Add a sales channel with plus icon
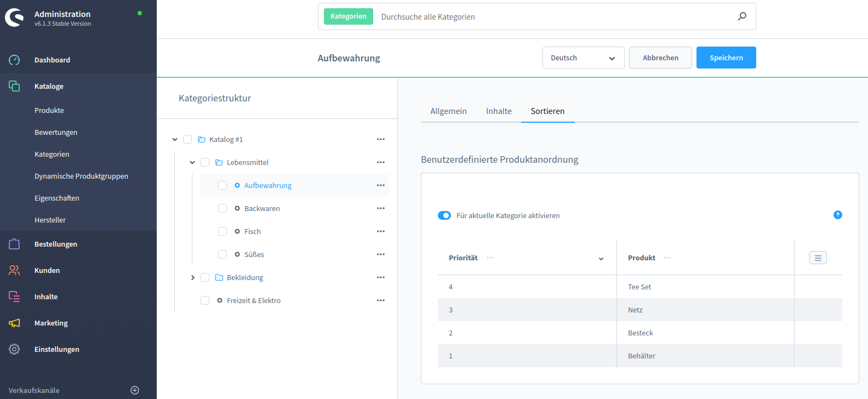Screen dimensions: 868x399 tap(135, 390)
